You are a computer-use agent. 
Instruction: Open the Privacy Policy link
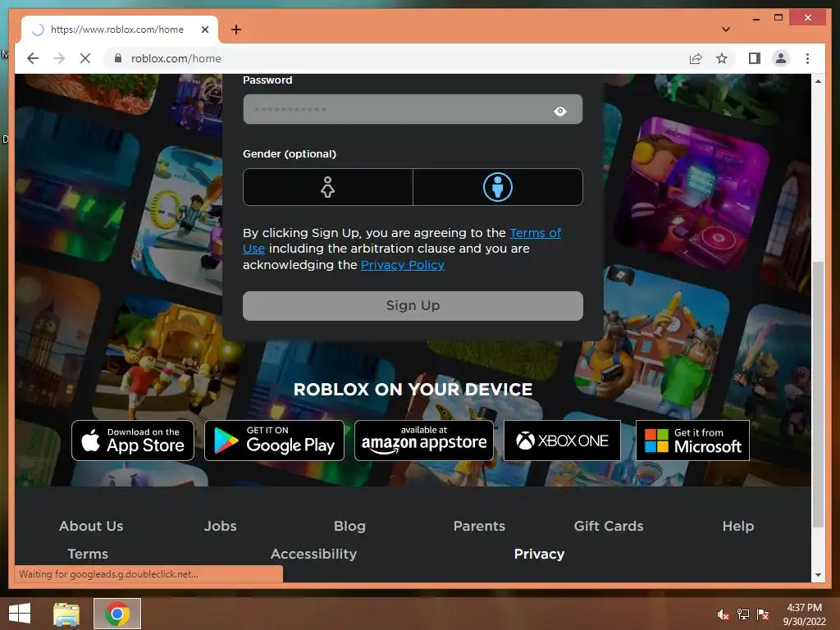(402, 265)
